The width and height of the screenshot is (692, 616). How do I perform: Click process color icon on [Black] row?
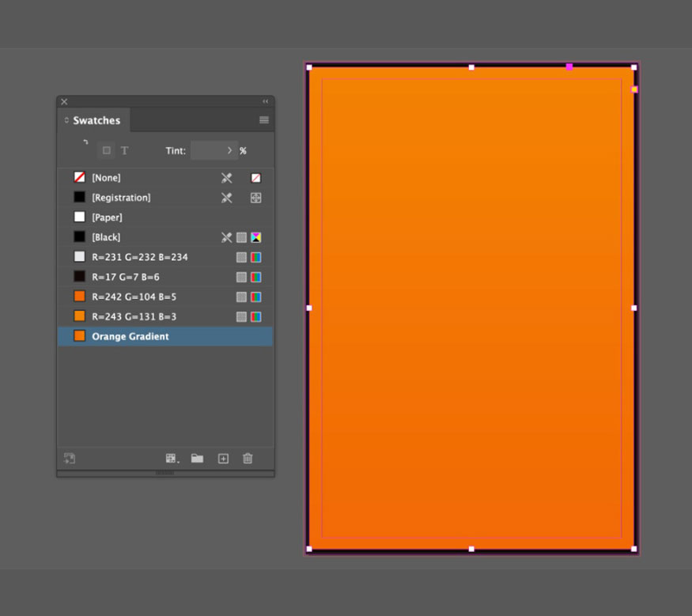[241, 237]
